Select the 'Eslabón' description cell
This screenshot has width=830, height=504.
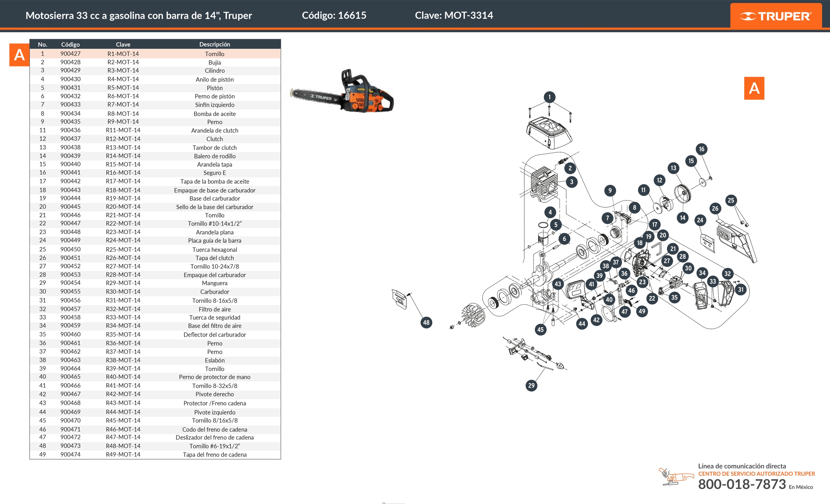[x=215, y=360]
